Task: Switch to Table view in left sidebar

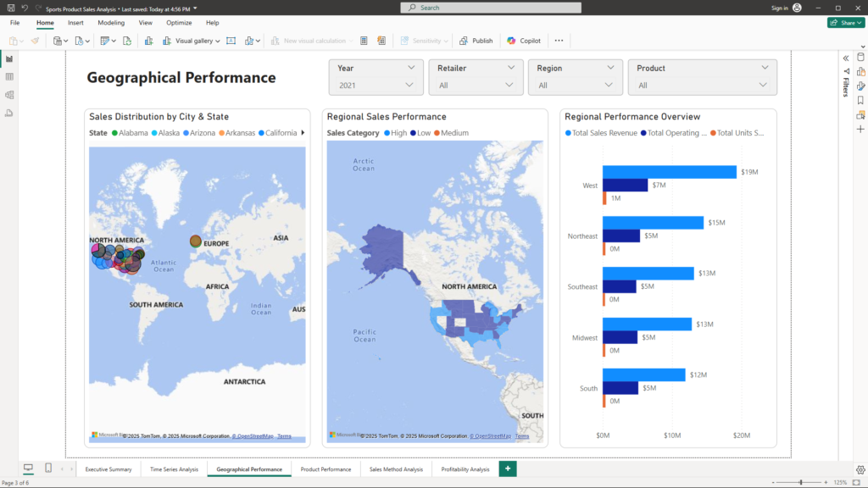Action: [9, 77]
